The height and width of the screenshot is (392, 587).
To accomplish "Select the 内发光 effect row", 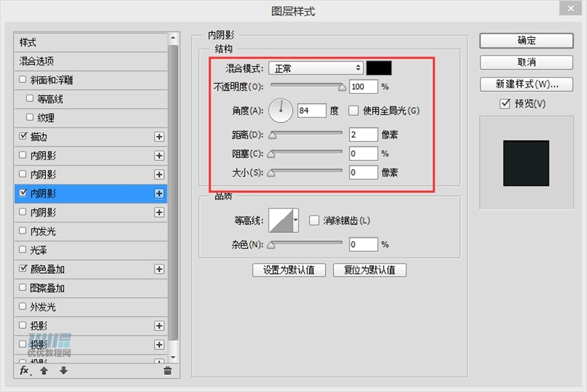I will coord(90,231).
